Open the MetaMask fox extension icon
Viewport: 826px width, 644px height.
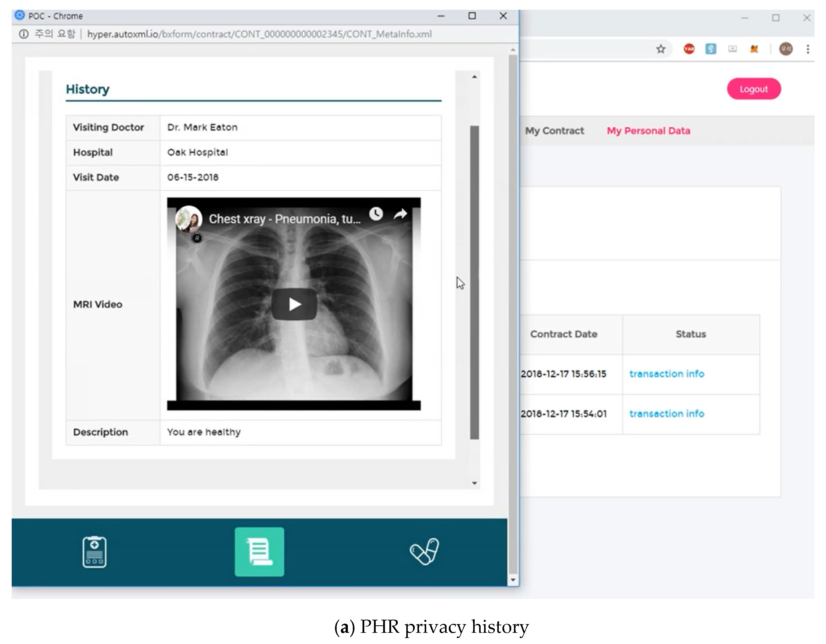click(x=754, y=49)
